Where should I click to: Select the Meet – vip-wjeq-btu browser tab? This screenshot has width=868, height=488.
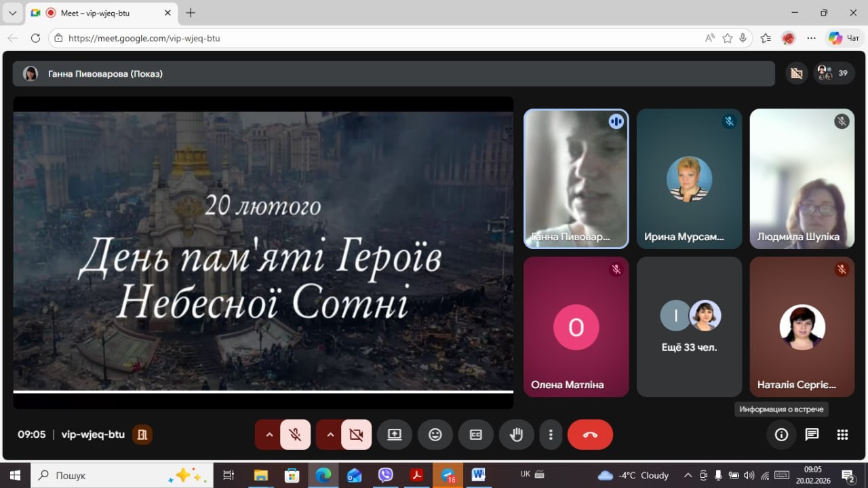[95, 13]
